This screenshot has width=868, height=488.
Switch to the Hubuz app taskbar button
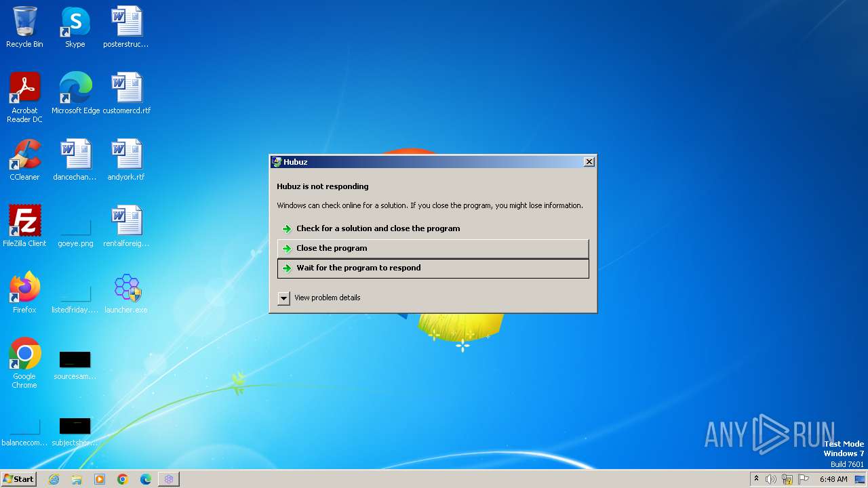(x=169, y=479)
